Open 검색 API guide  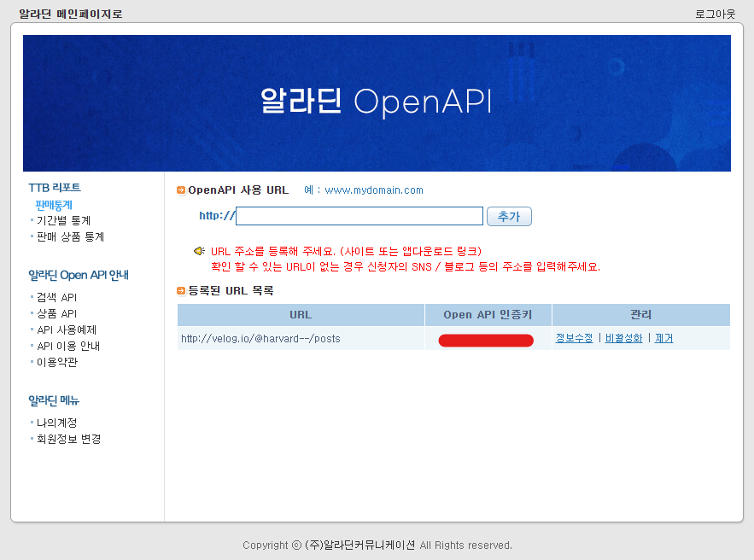click(x=56, y=298)
